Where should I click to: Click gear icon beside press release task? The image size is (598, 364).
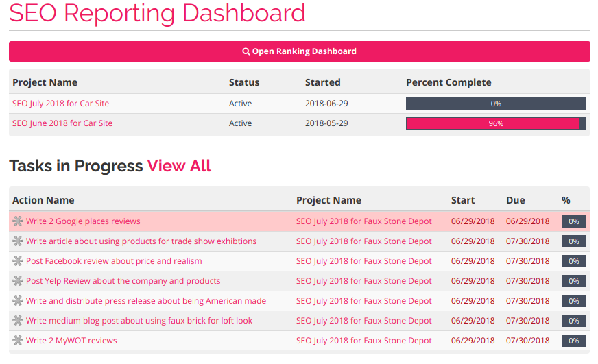tap(18, 301)
